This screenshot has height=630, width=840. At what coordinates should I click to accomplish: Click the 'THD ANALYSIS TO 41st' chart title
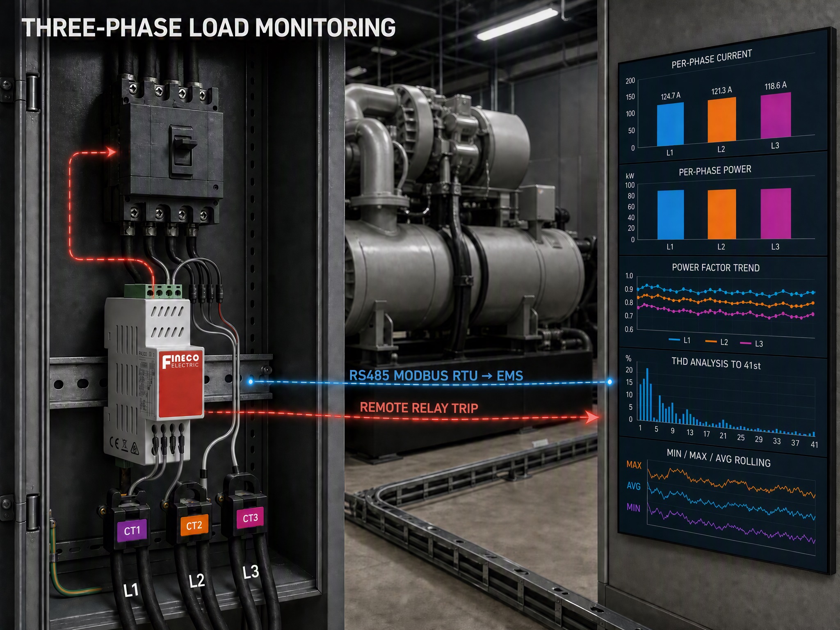coord(716,363)
